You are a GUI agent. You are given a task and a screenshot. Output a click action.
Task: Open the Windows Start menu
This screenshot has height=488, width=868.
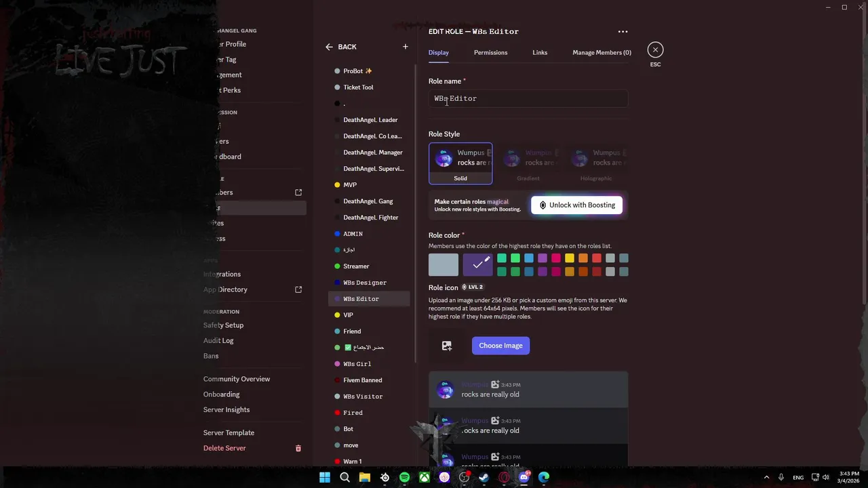tap(325, 477)
